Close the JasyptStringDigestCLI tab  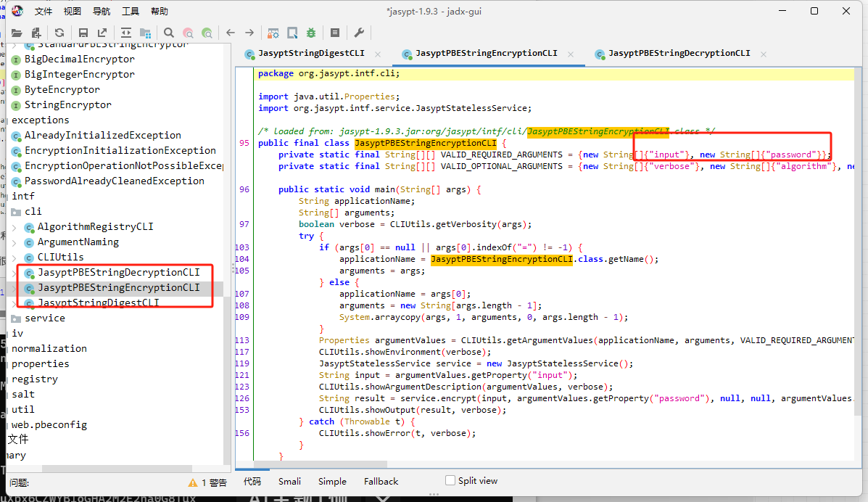pyautogui.click(x=378, y=54)
